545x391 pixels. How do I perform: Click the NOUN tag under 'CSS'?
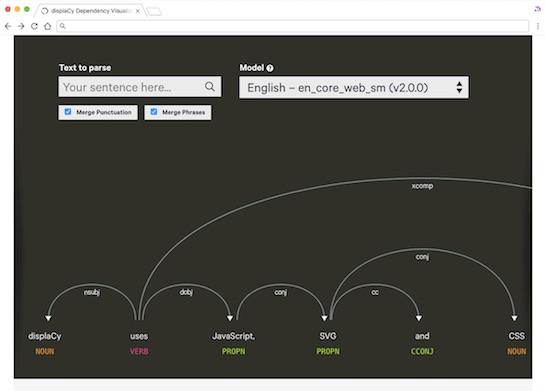[516, 351]
